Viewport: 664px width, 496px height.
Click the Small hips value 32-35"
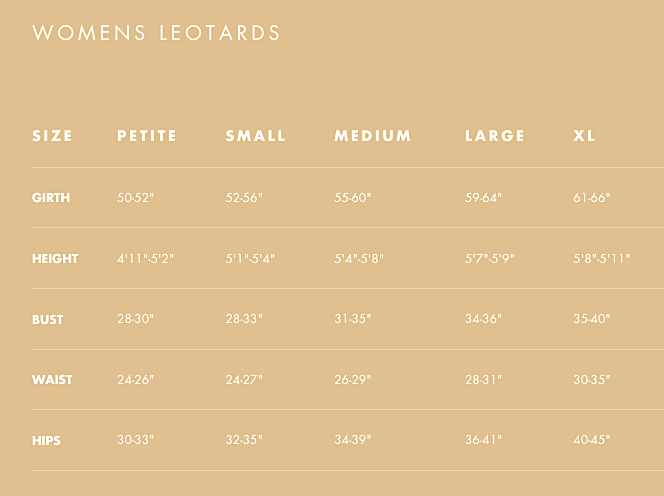[x=244, y=440]
